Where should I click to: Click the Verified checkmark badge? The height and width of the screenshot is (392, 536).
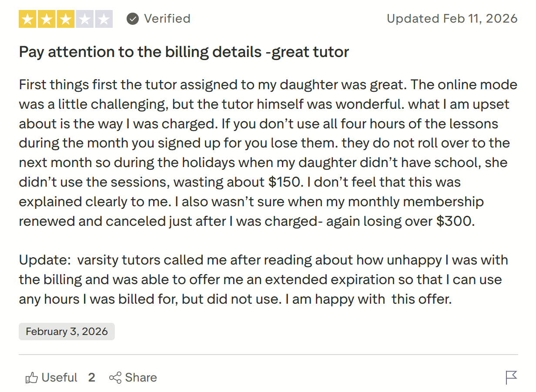132,18
